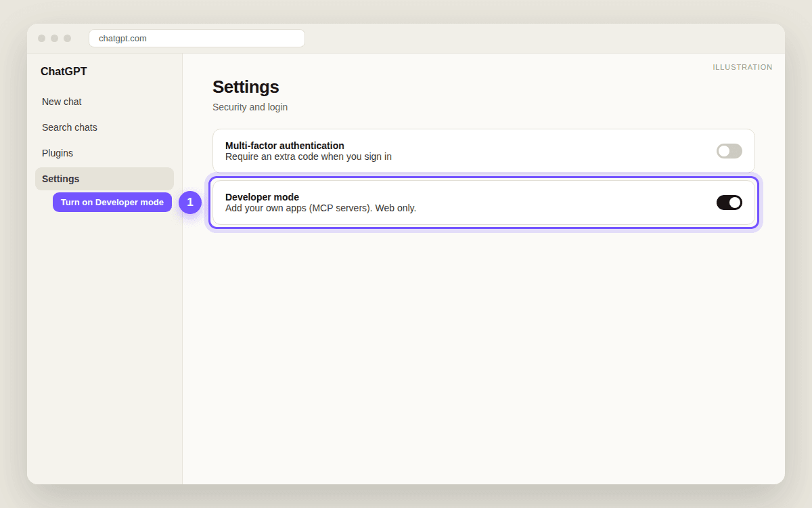This screenshot has height=508, width=812.
Task: Click the 'Multi-factor authentication' label
Action: pos(285,146)
